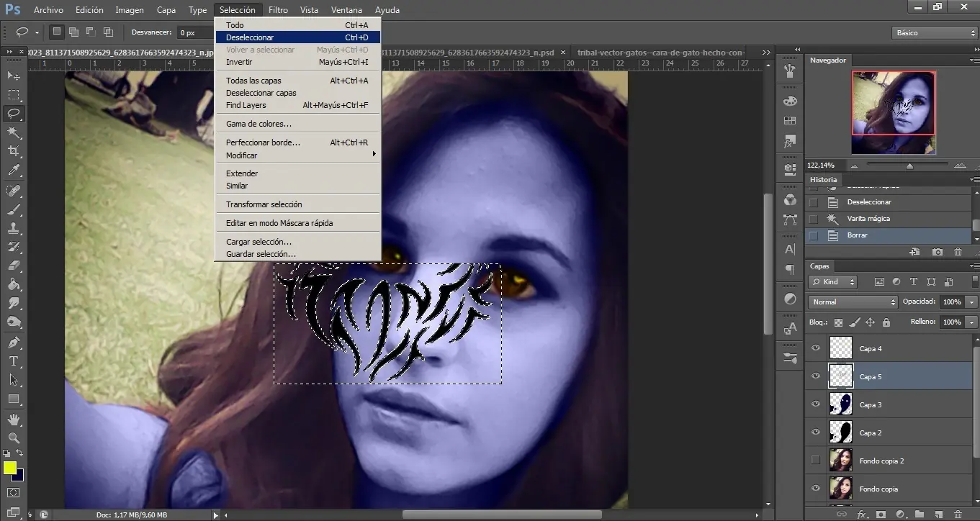Open the Capas panel options menu
980x521 pixels.
[x=974, y=266]
